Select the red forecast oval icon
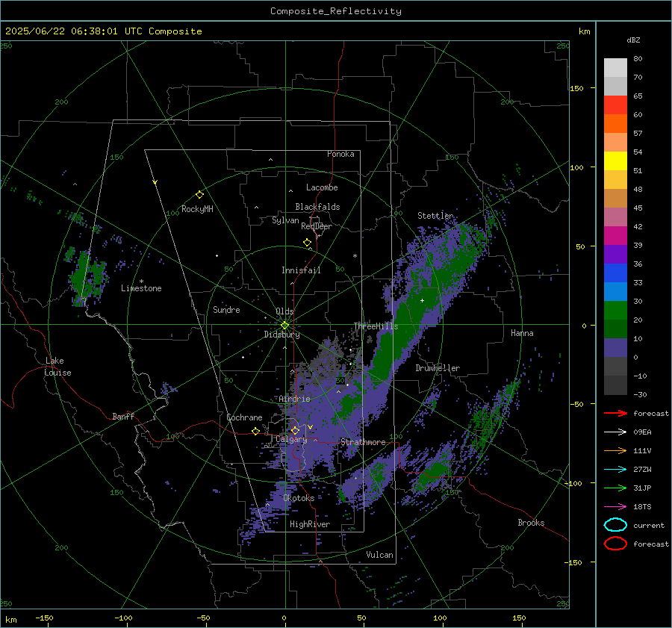Image resolution: width=672 pixels, height=628 pixels. [615, 544]
